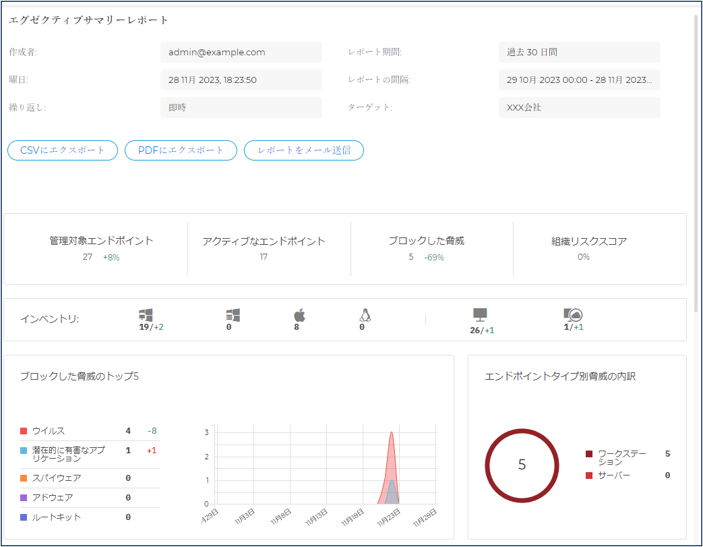Click the donut chart center showing 5
703x547 pixels.
(522, 465)
